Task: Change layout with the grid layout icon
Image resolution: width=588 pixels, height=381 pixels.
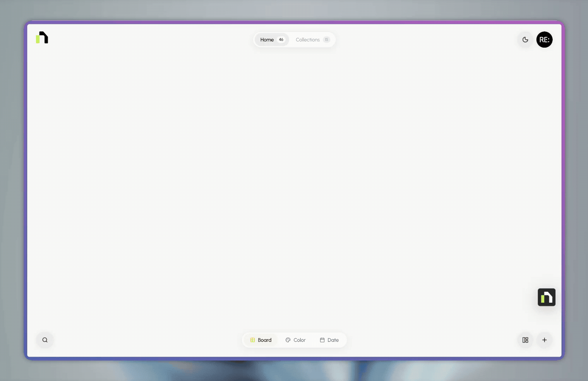Action: pos(526,340)
